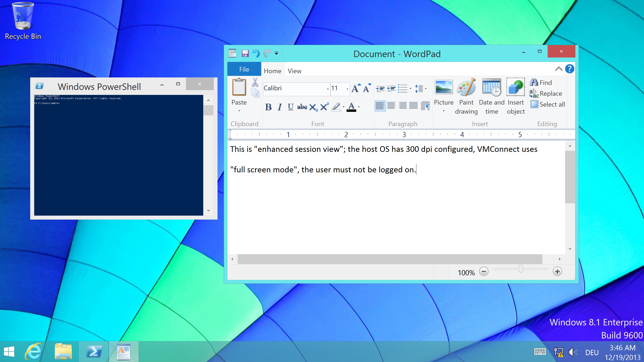The width and height of the screenshot is (644, 362).
Task: Open the Paragraph settings dialog icon
Action: [x=425, y=106]
